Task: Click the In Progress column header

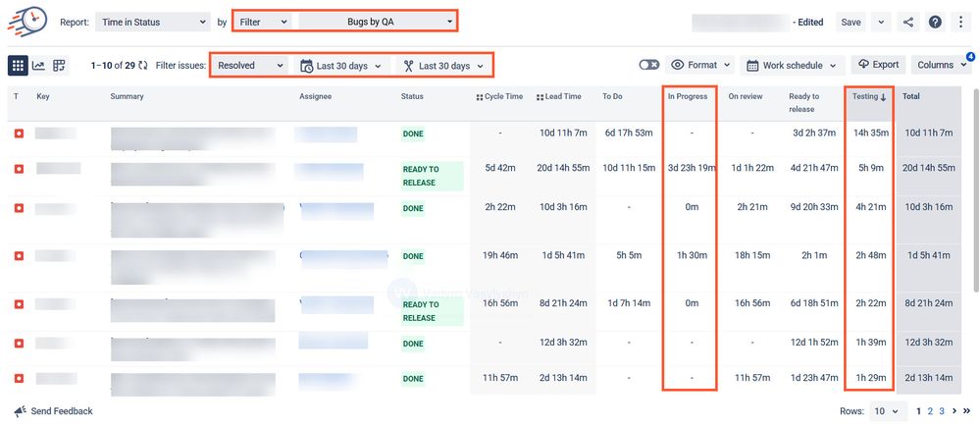Action: click(688, 96)
